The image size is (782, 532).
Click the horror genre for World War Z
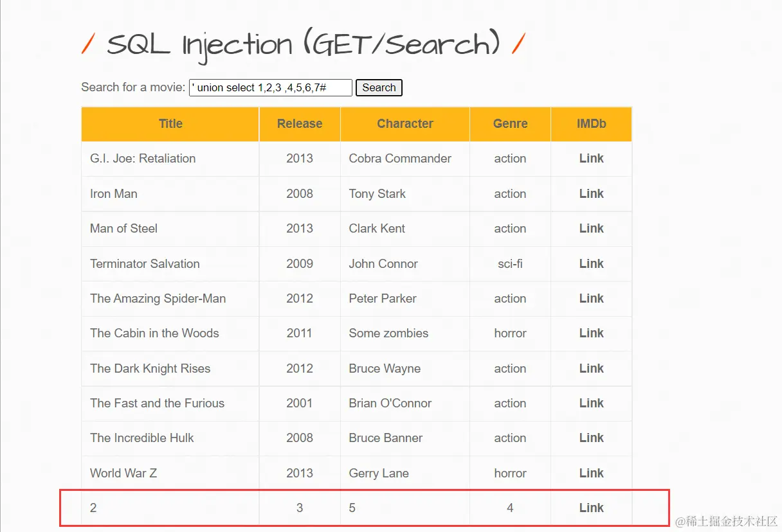pos(510,474)
